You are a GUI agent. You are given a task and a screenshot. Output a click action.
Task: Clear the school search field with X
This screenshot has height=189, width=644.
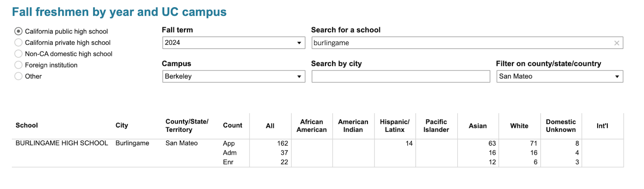[x=616, y=43]
